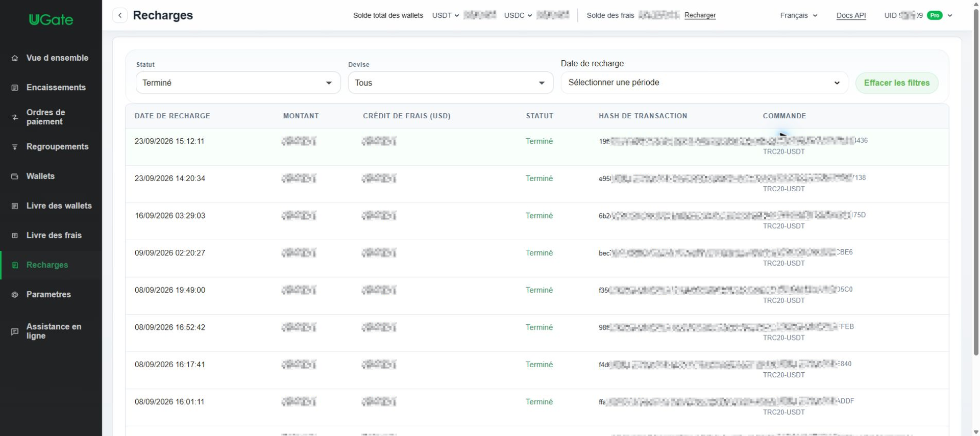Open Ordres de paiement page
Image resolution: width=980 pixels, height=436 pixels.
coord(51,117)
